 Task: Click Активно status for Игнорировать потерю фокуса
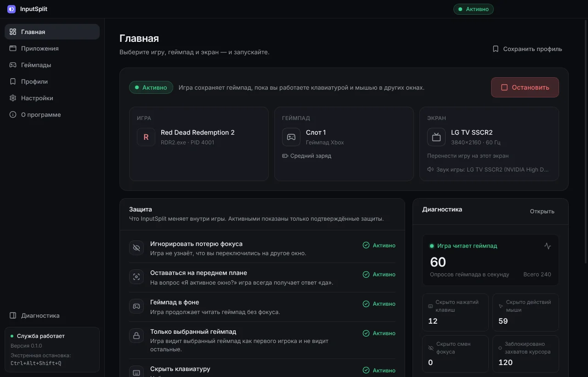[379, 246]
